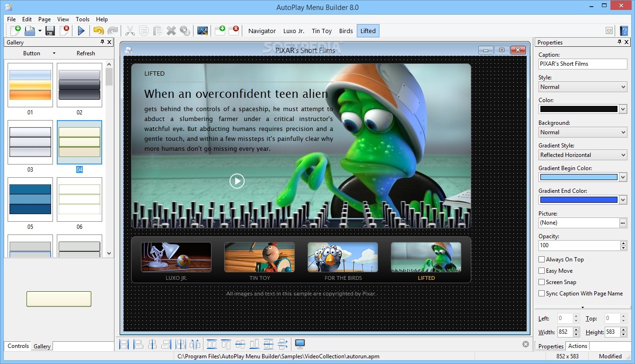Screen dimensions: 635x364
Task: Close the bottom alignment toolbar
Action: point(526,344)
